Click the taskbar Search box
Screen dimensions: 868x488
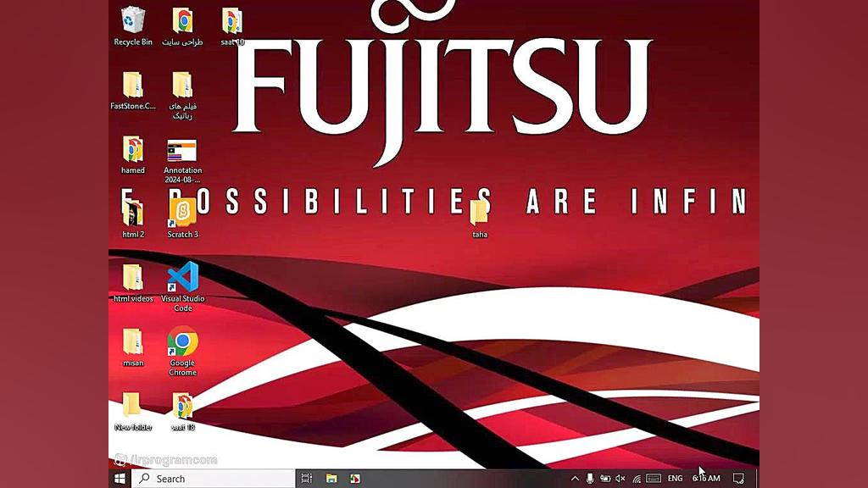point(213,479)
